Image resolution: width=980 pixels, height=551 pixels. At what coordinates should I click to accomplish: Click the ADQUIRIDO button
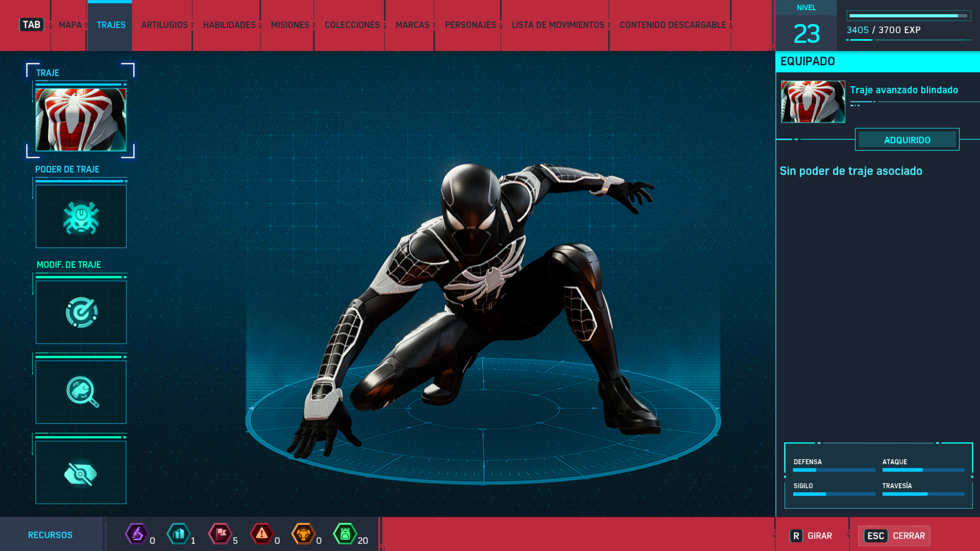[907, 140]
